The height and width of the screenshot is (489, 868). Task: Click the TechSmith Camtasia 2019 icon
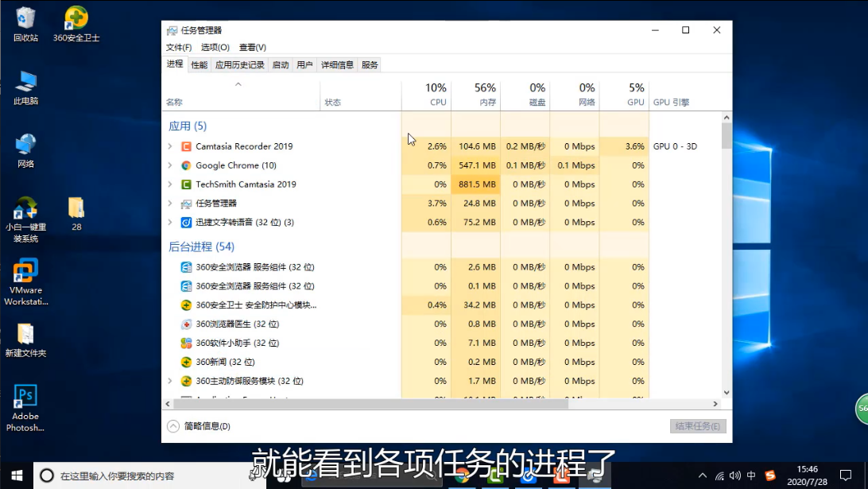pos(186,184)
